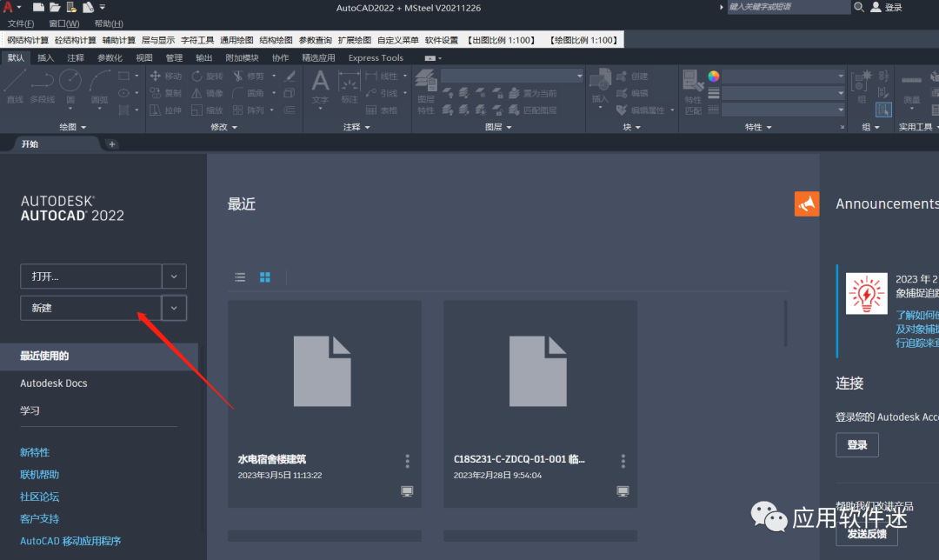Expand the quick access toolbar customize arrow
This screenshot has width=939, height=560.
tap(103, 7)
